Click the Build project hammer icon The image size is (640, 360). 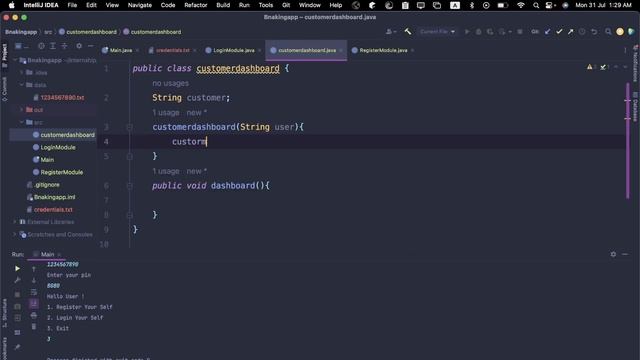click(x=407, y=31)
